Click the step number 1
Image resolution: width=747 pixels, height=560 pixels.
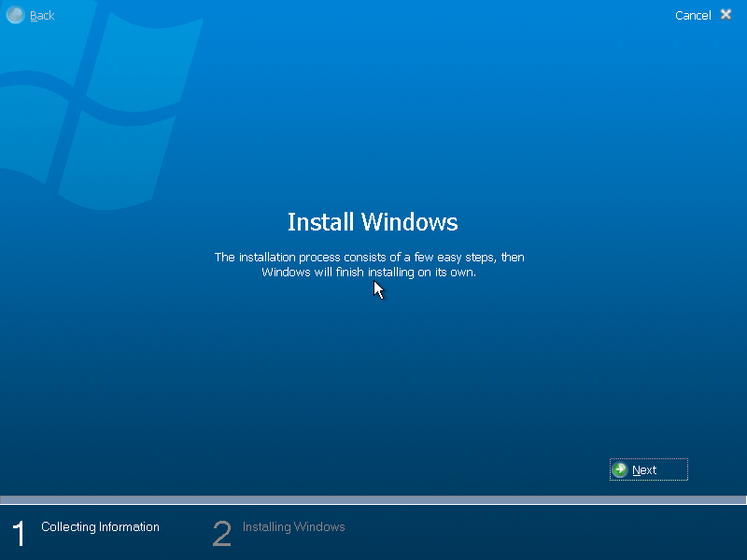[x=19, y=533]
